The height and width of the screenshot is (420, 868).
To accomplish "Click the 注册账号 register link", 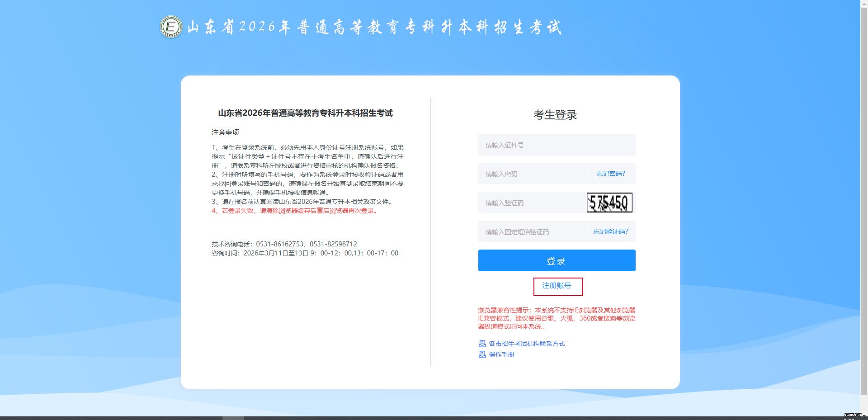I will pos(557,286).
